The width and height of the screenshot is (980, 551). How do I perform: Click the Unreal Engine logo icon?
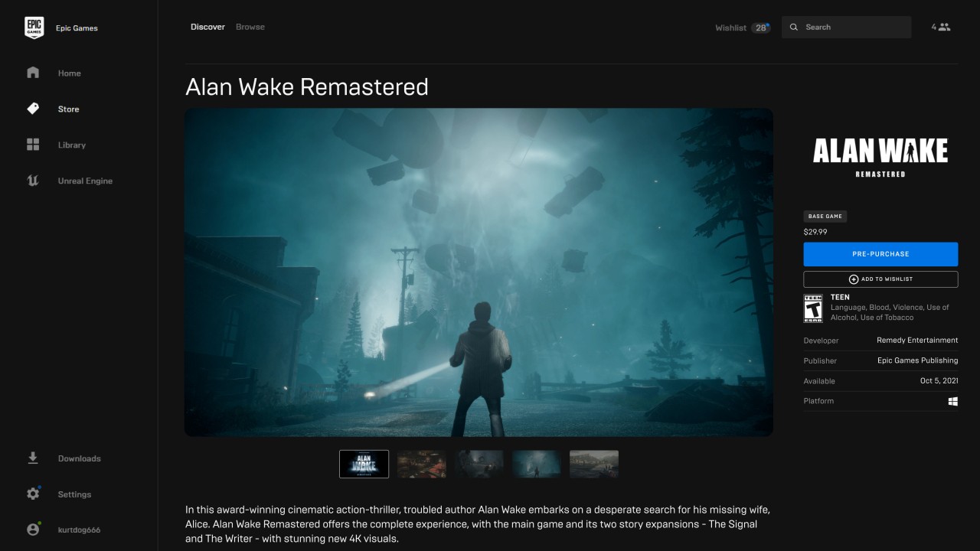pyautogui.click(x=33, y=181)
